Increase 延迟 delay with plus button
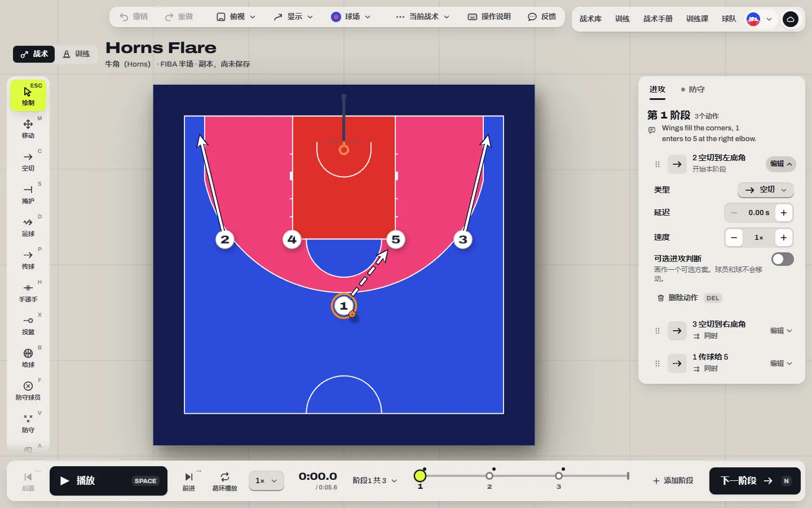 click(784, 213)
